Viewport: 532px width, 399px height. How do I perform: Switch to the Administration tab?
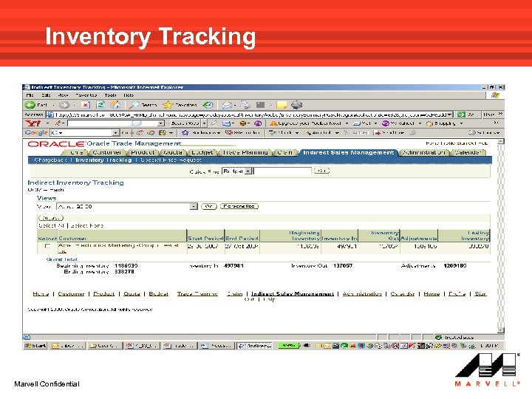tap(423, 153)
